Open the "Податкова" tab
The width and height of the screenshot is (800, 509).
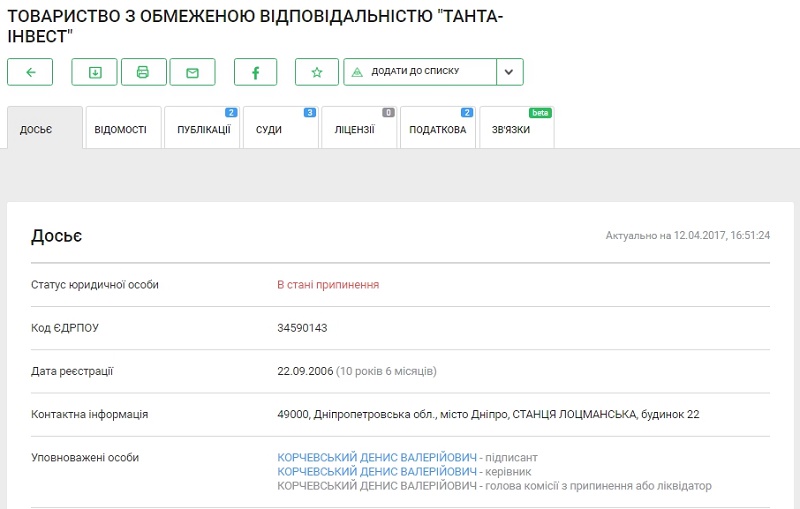[438, 130]
